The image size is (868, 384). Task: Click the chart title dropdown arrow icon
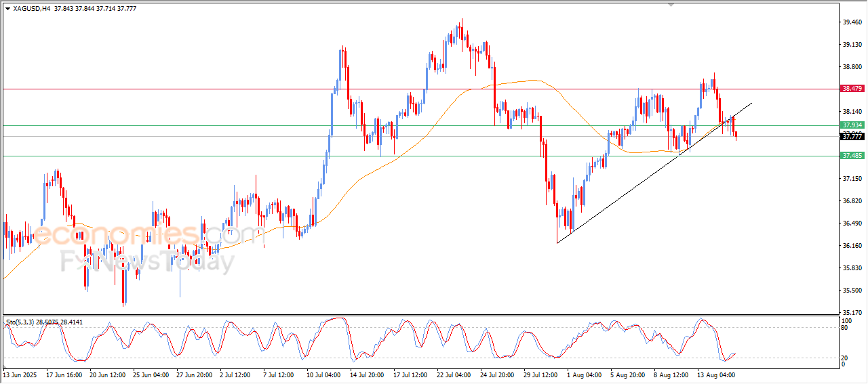[7, 9]
